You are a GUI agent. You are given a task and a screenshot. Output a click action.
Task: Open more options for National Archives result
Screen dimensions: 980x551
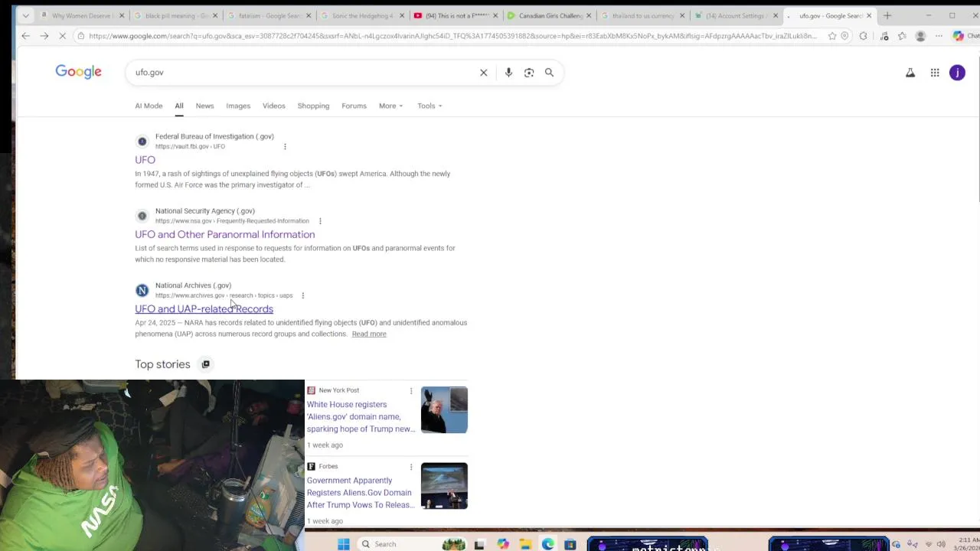coord(302,295)
